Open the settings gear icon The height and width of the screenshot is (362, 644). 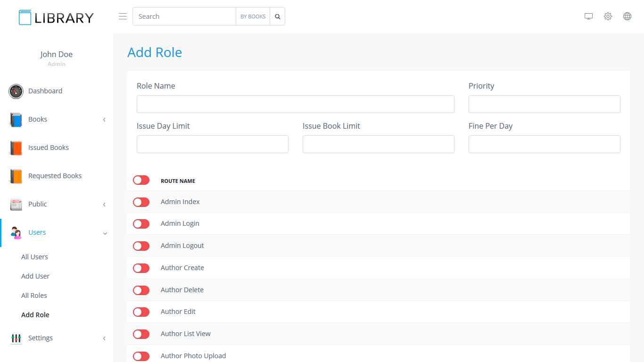click(x=608, y=16)
